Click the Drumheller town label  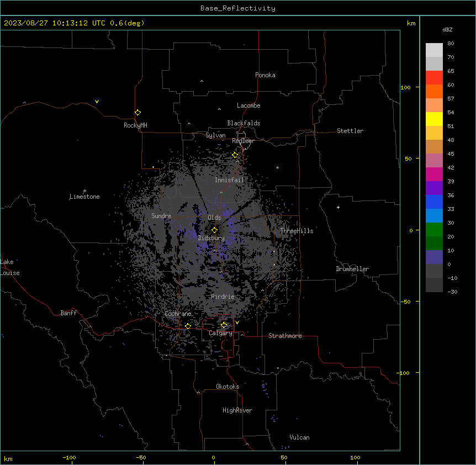tap(352, 269)
